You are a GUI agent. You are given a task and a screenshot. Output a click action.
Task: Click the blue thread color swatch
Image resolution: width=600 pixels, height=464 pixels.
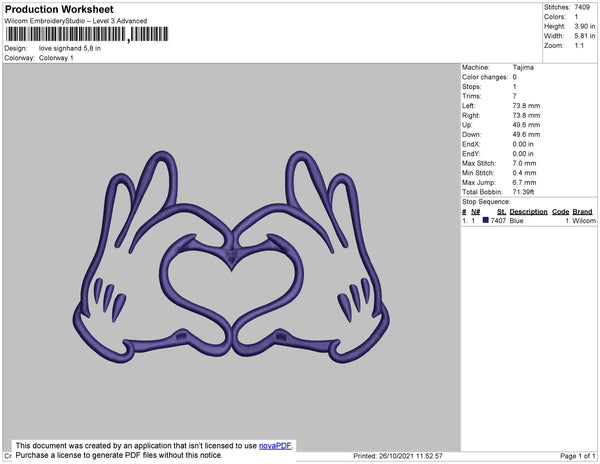tap(486, 220)
